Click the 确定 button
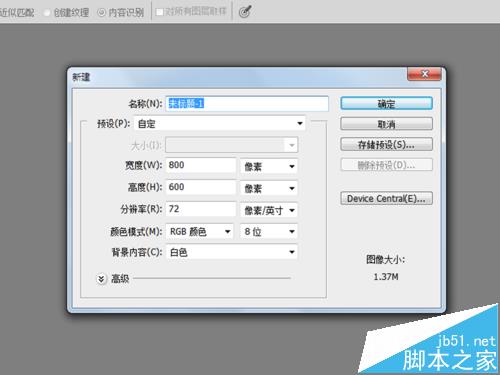The width and height of the screenshot is (500, 375). tap(386, 104)
